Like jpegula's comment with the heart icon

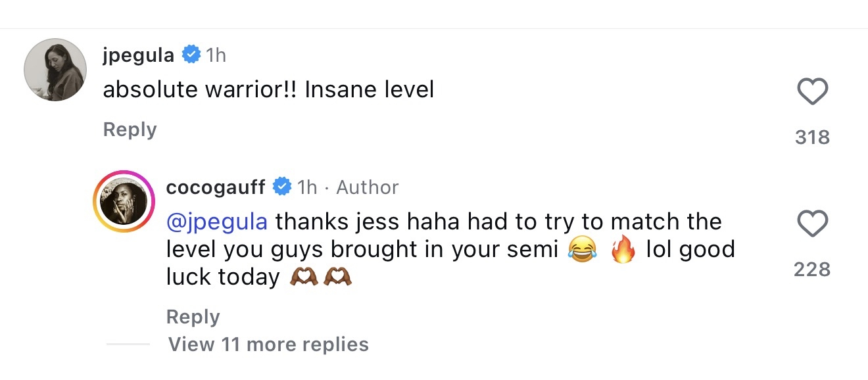pos(812,91)
